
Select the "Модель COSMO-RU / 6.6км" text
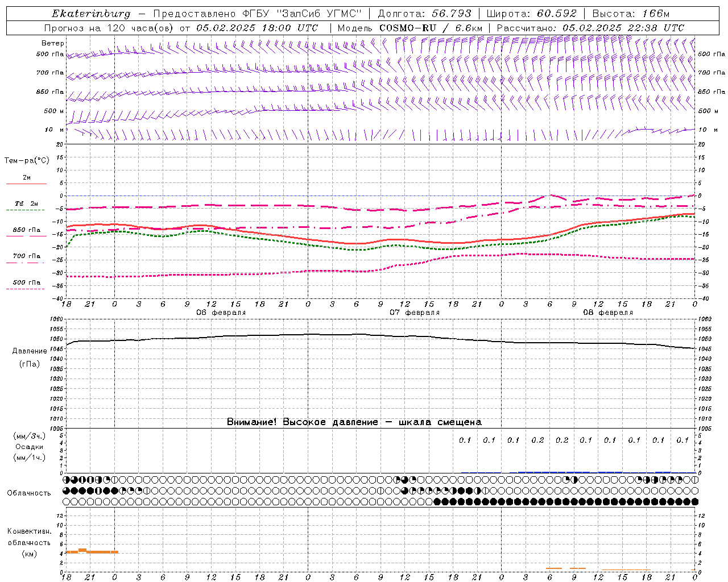409,28
